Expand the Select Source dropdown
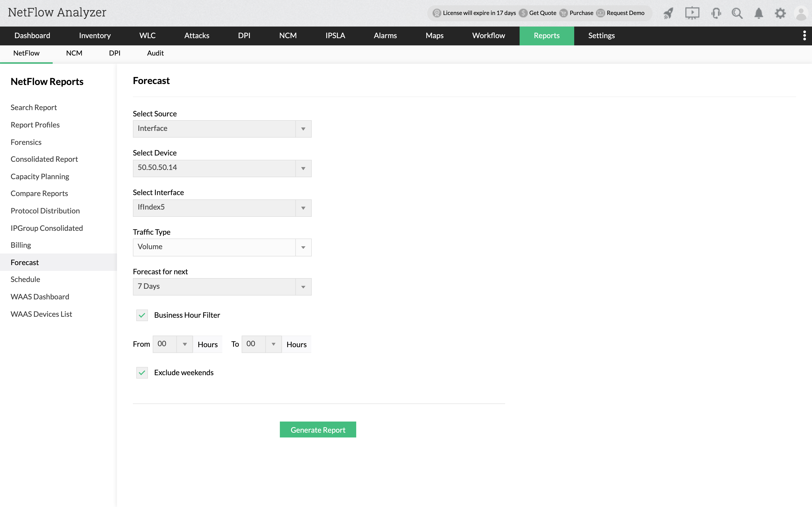Viewport: 812px width, 507px height. (303, 128)
